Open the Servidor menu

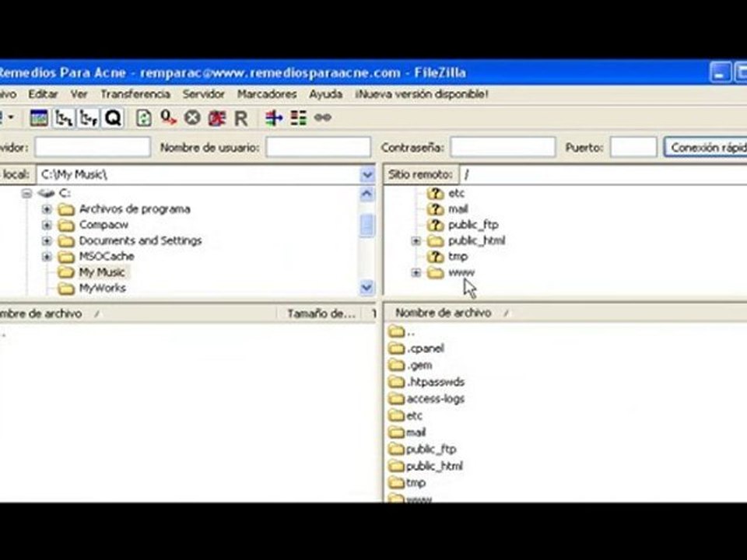(x=203, y=94)
